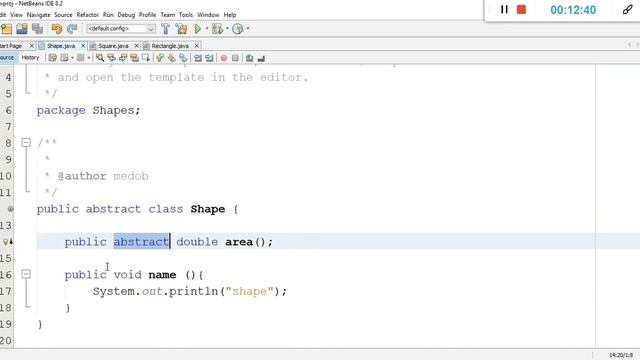Open the Run menu
The image size is (640, 360).
[x=108, y=15]
